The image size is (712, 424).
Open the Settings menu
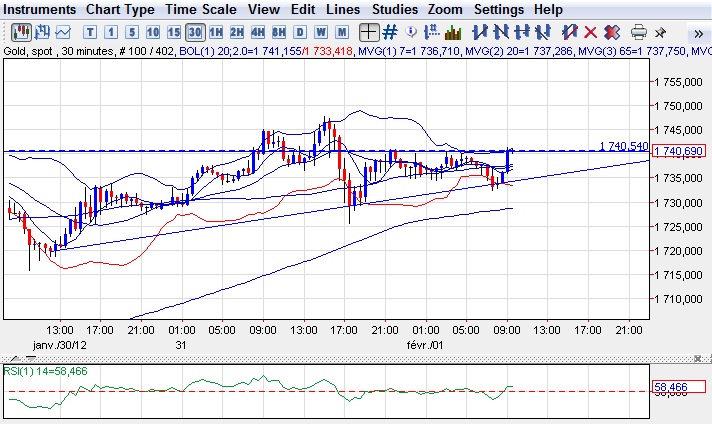click(497, 9)
